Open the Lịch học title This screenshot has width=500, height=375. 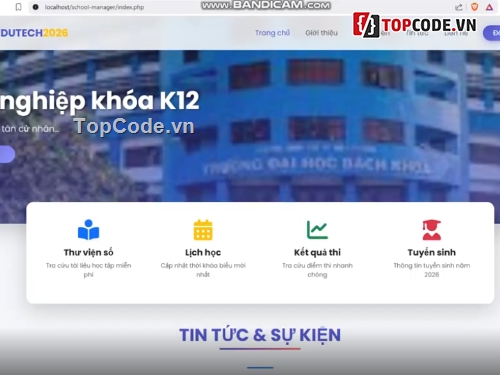(x=203, y=252)
